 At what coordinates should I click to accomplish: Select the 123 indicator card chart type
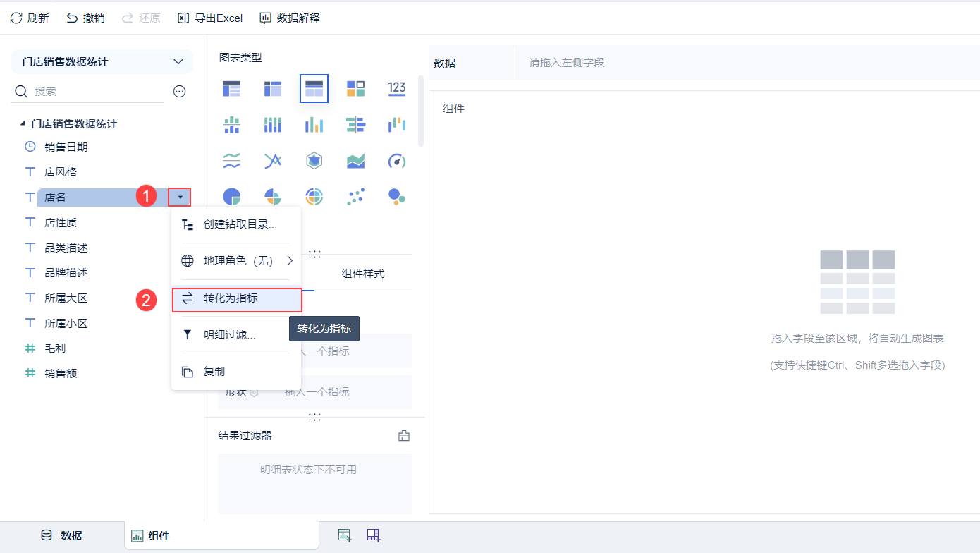click(x=396, y=88)
